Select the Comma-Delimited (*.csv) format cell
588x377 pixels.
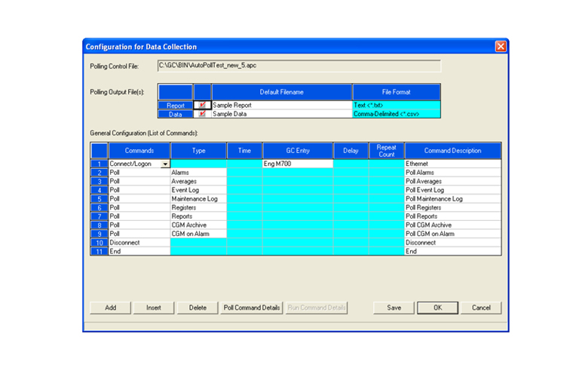click(396, 114)
